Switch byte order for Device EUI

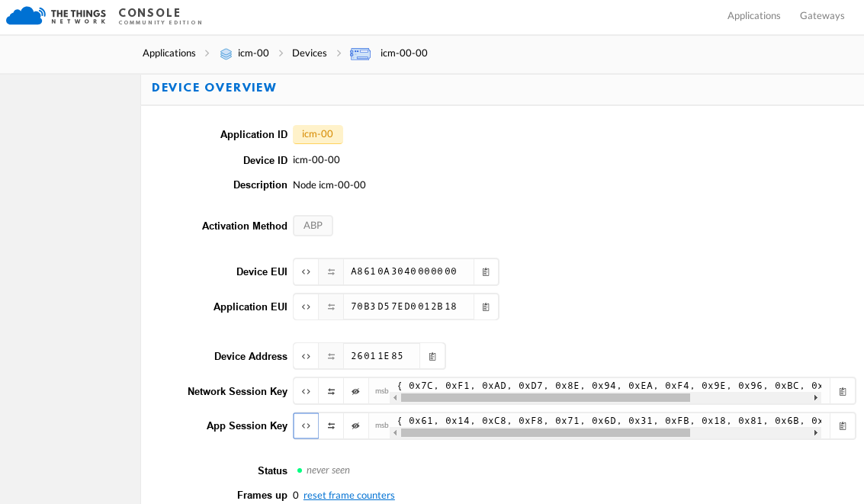click(x=331, y=271)
